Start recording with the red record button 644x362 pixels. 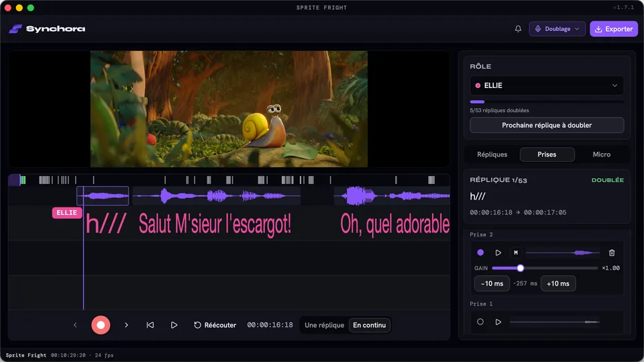tap(101, 325)
